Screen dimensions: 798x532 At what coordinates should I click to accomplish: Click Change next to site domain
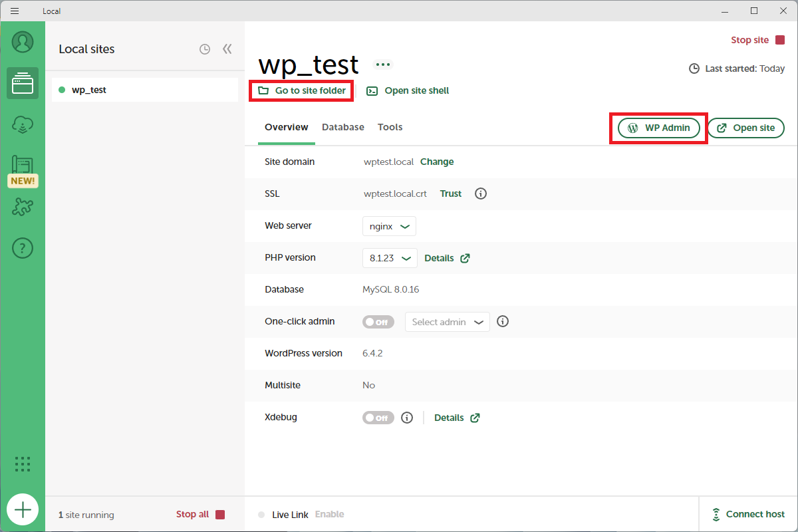(437, 162)
